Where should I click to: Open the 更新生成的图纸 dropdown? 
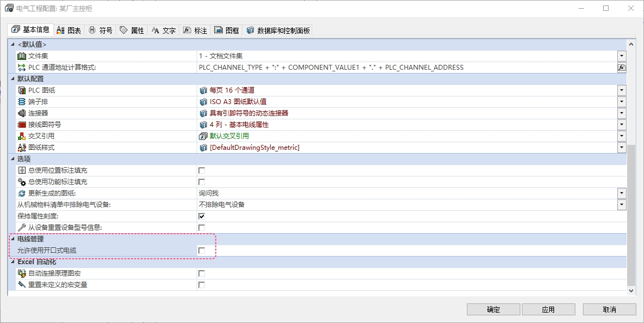pos(621,193)
